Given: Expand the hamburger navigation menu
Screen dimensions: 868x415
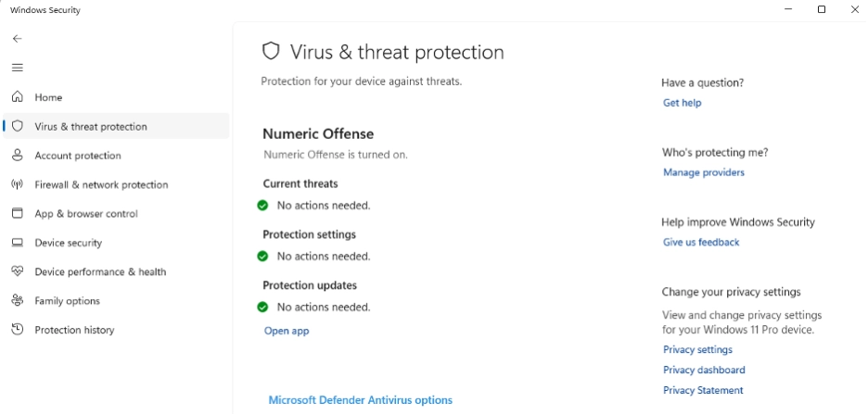Looking at the screenshot, I should point(17,68).
